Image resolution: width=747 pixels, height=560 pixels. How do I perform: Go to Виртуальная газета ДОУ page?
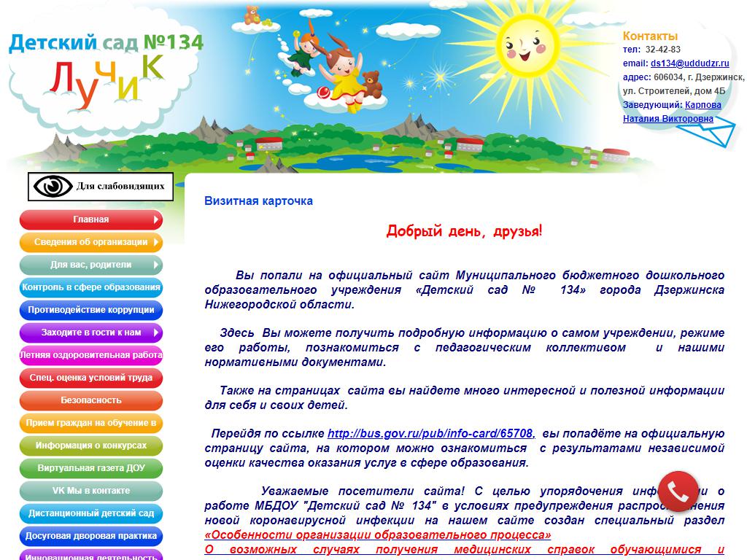pos(91,468)
